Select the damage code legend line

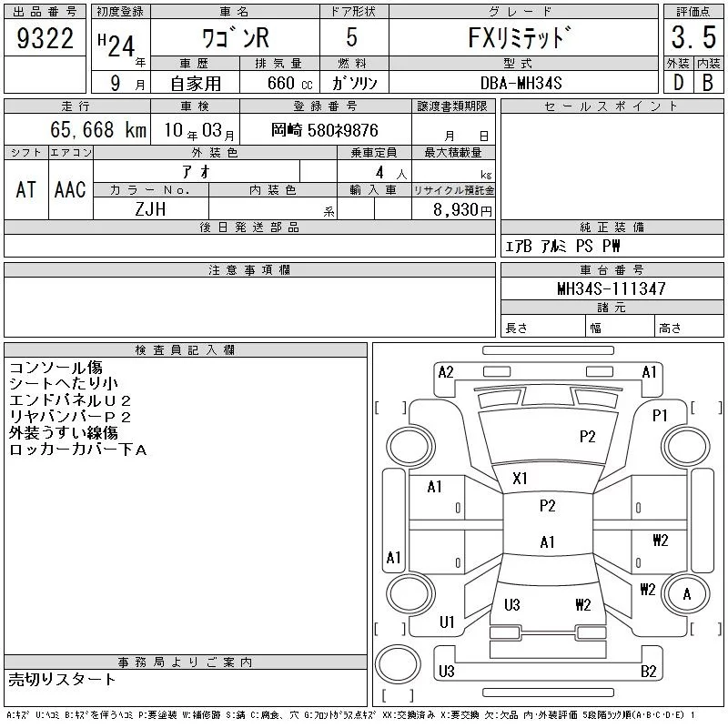pyautogui.click(x=350, y=715)
